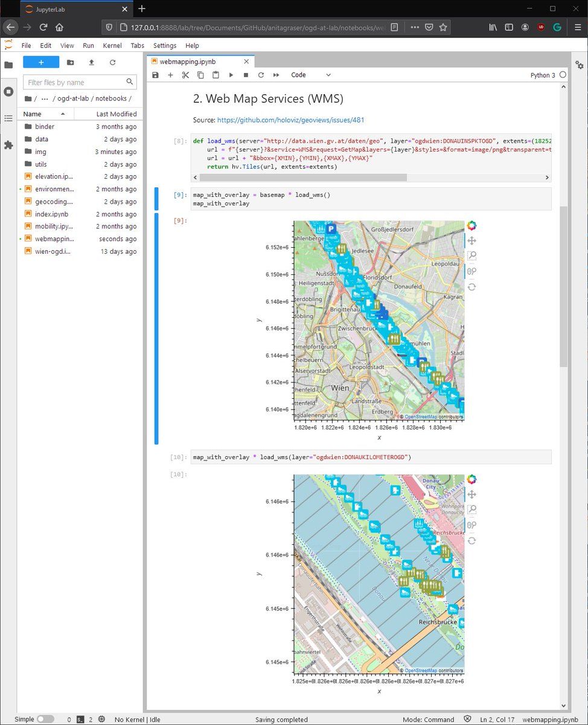Open Running Terminals and Kernels sidebar icon

point(8,92)
